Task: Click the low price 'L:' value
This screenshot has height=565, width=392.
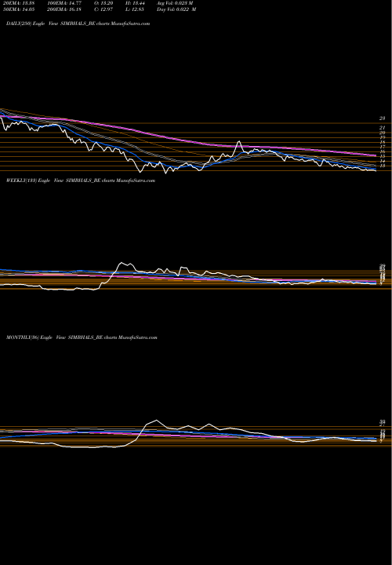Action: pyautogui.click(x=135, y=9)
